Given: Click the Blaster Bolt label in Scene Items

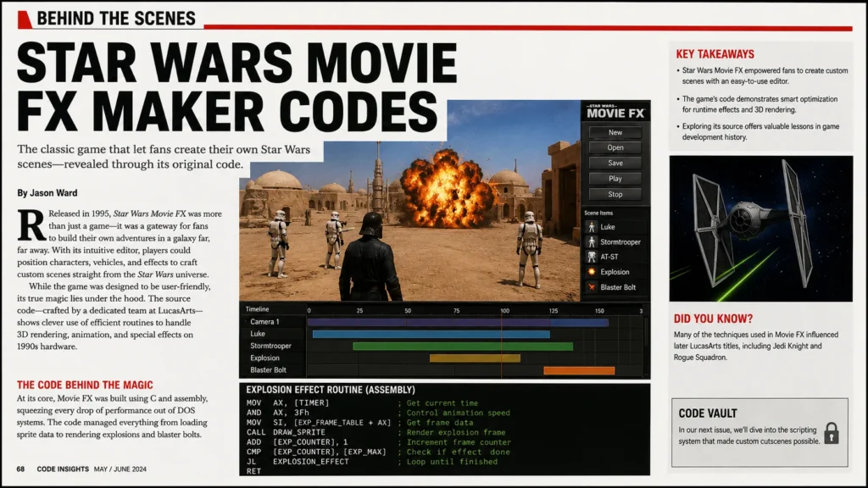Looking at the screenshot, I should [618, 287].
